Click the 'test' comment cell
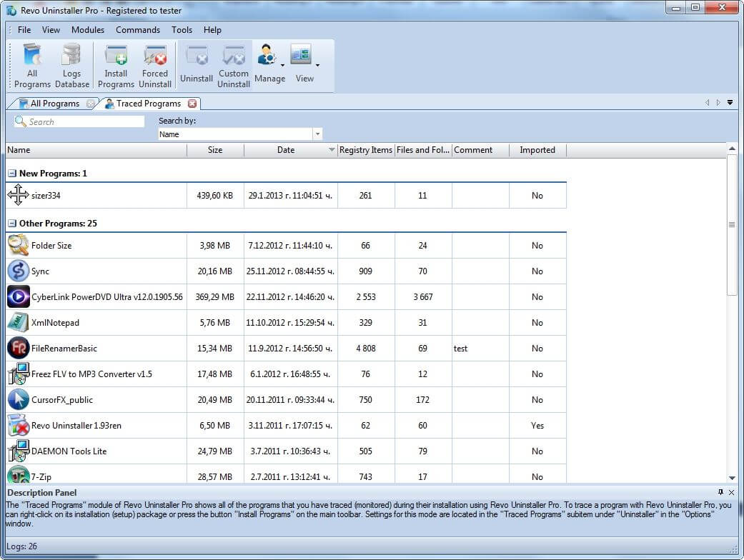Screen dimensions: 744x560 click(x=480, y=348)
